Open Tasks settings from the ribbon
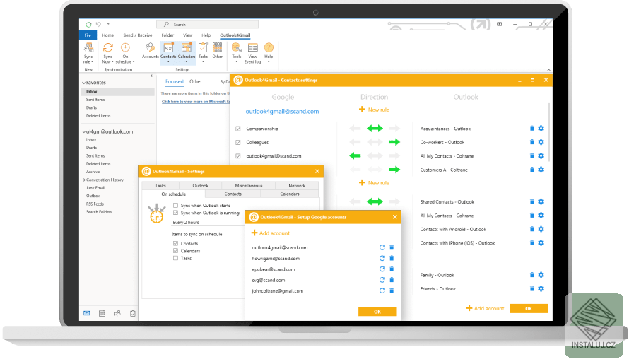Screen dimensions: 629x364 [x=203, y=53]
